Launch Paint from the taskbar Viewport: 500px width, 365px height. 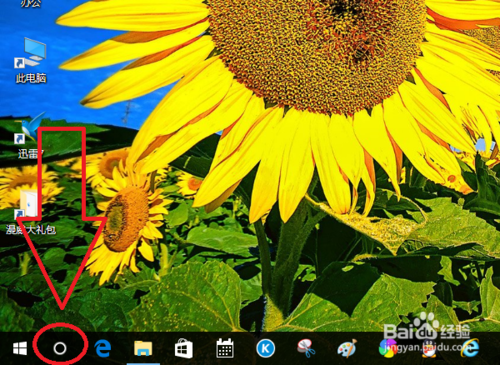347,349
